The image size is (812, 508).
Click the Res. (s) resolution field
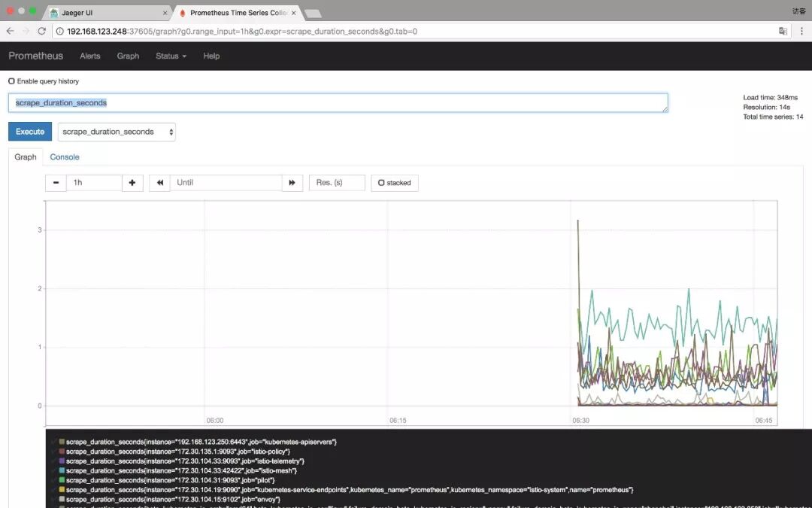click(x=337, y=182)
